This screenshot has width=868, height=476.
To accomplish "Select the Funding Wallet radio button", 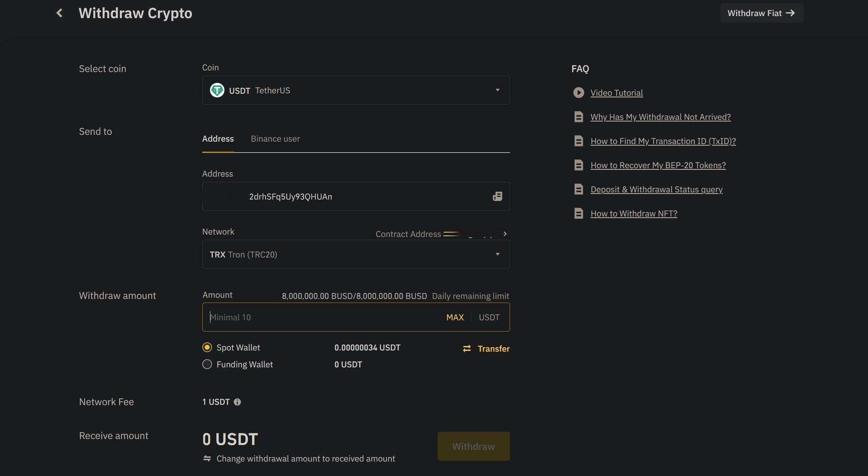I will tap(207, 364).
